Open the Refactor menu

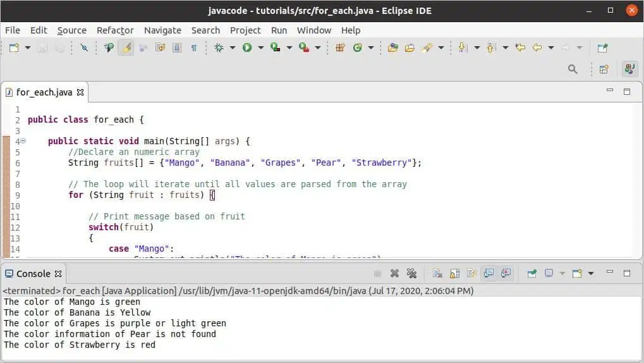115,30
